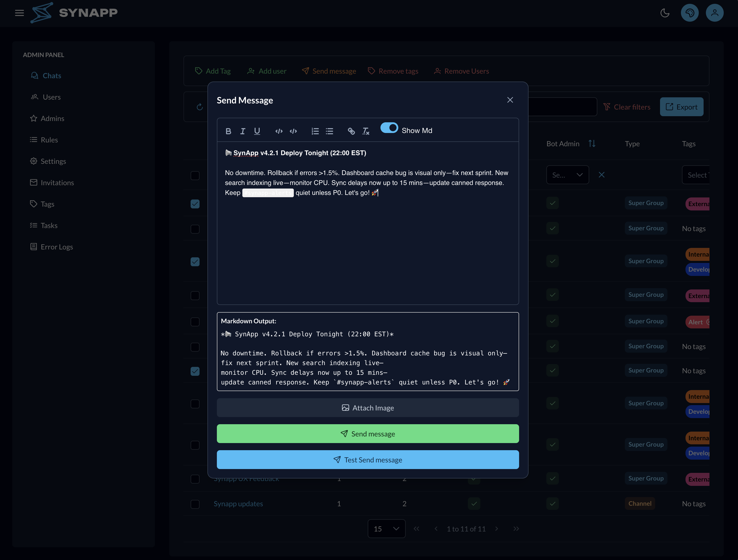Image resolution: width=738 pixels, height=560 pixels.
Task: Sort by the Bot Admin column
Action: tap(592, 143)
